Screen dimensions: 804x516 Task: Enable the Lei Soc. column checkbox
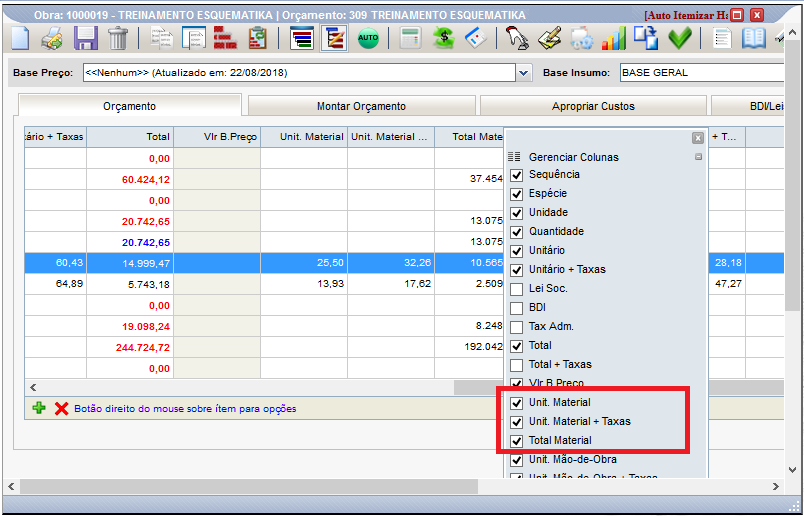pos(517,289)
